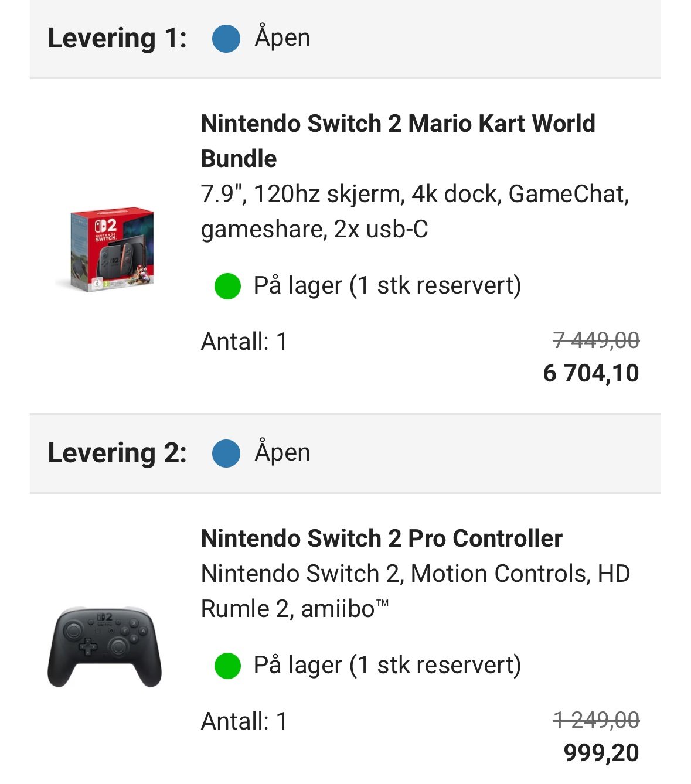This screenshot has height=784, width=691.
Task: Open the Nintendo Switch 2 bundle box image
Action: pos(112,247)
